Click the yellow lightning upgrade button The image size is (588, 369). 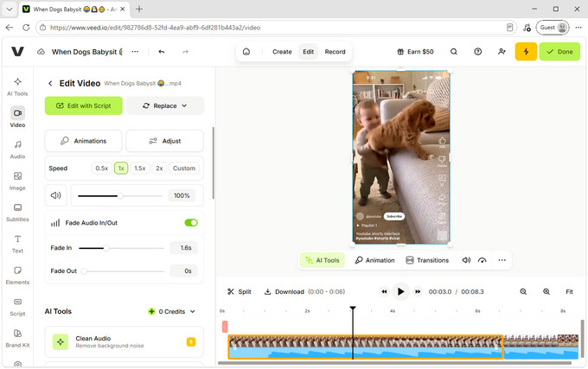pos(526,52)
